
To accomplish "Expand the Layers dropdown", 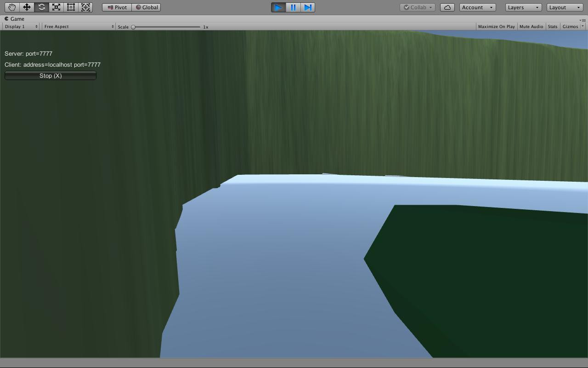I will 523,7.
